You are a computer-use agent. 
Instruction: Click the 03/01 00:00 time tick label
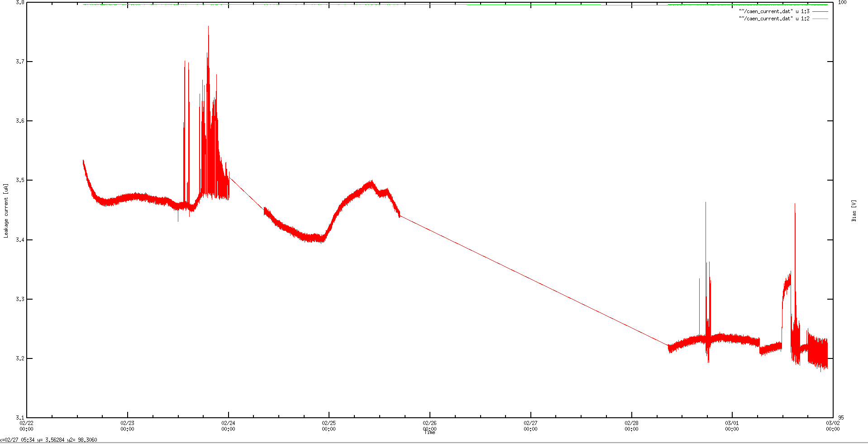[732, 426]
